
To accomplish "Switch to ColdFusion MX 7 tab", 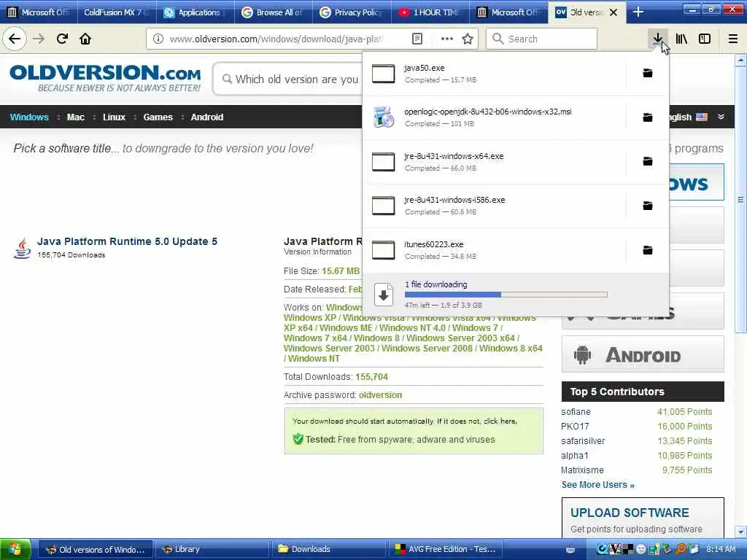I will (116, 12).
